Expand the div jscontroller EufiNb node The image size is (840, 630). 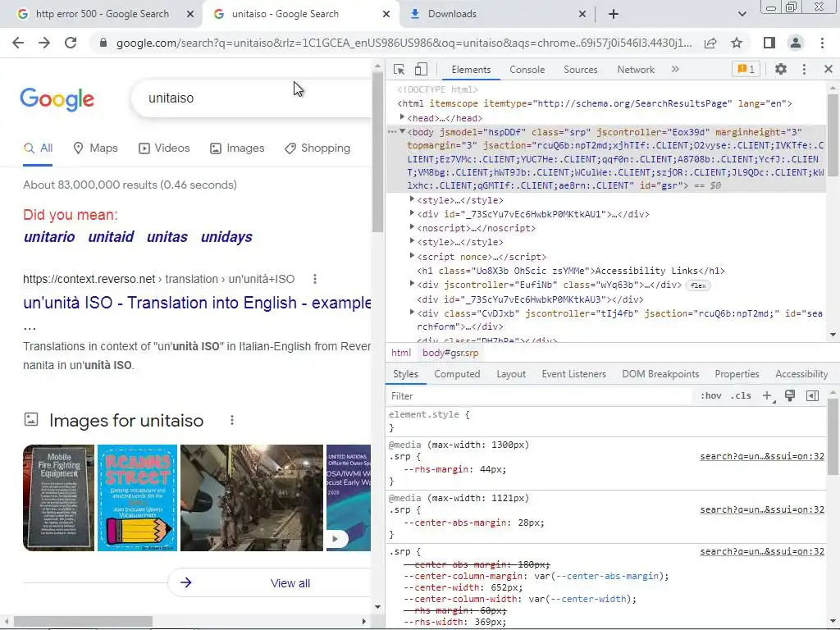pos(412,284)
